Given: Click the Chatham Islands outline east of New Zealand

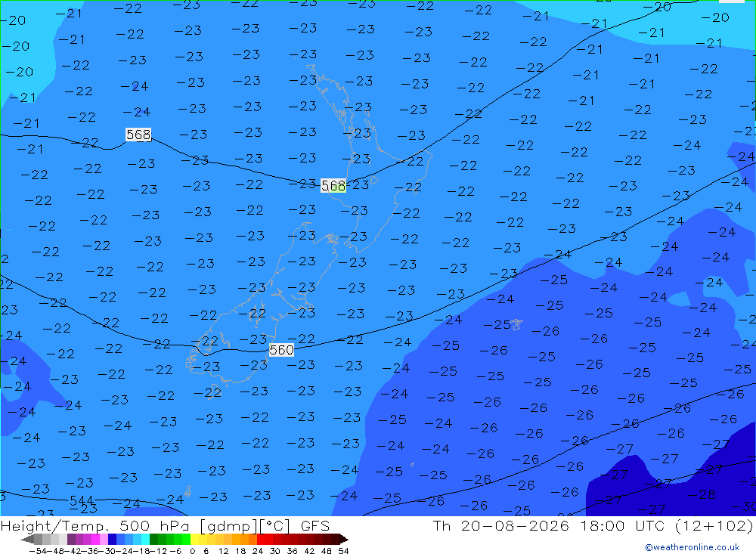Looking at the screenshot, I should point(516,324).
